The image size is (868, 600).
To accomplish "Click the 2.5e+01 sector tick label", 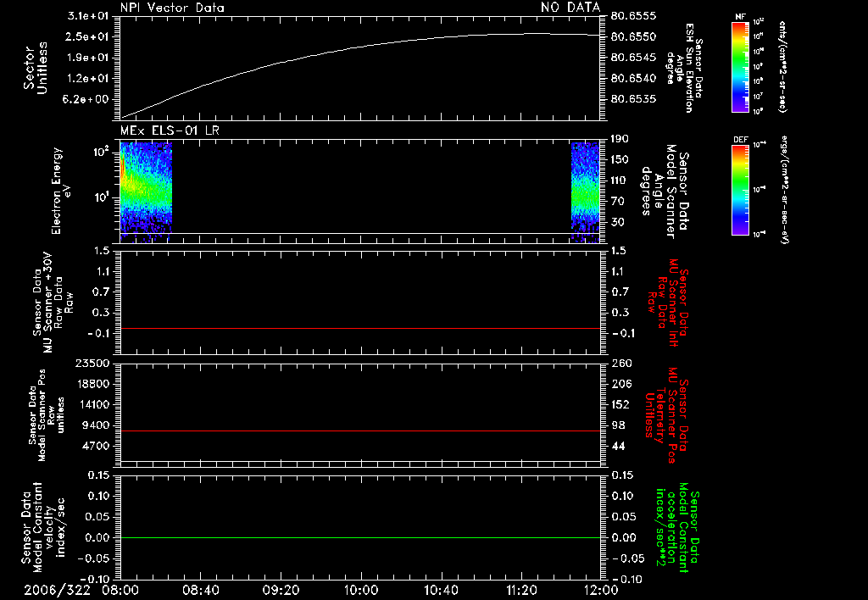I will point(88,36).
